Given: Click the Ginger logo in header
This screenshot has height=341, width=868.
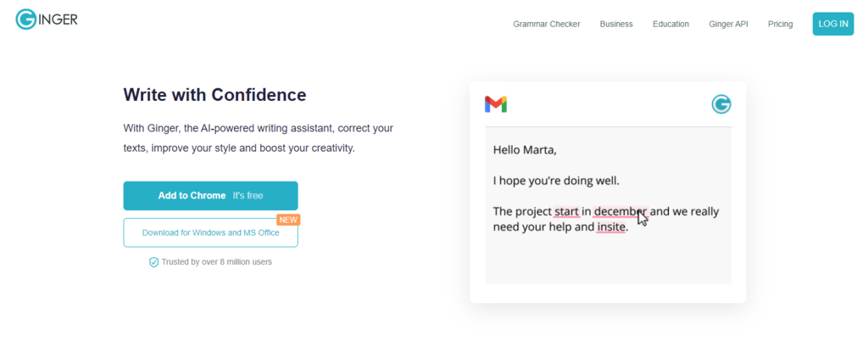Looking at the screenshot, I should (47, 20).
